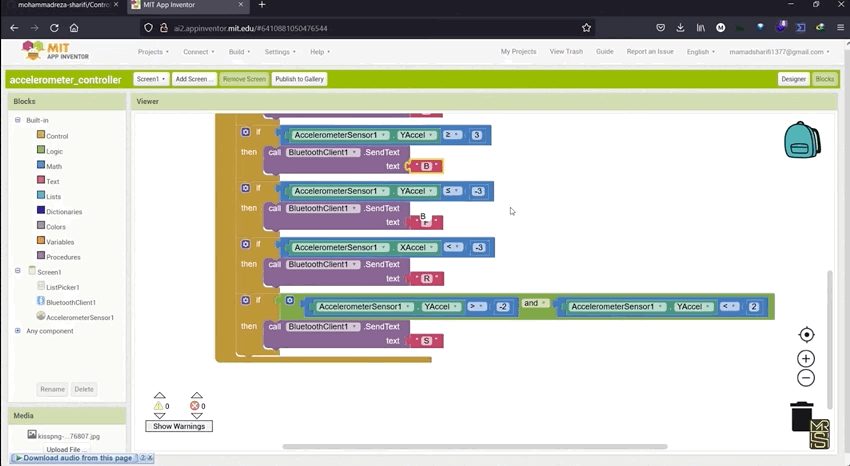The height and width of the screenshot is (466, 850).
Task: Open the browser downloads panel
Action: click(680, 28)
